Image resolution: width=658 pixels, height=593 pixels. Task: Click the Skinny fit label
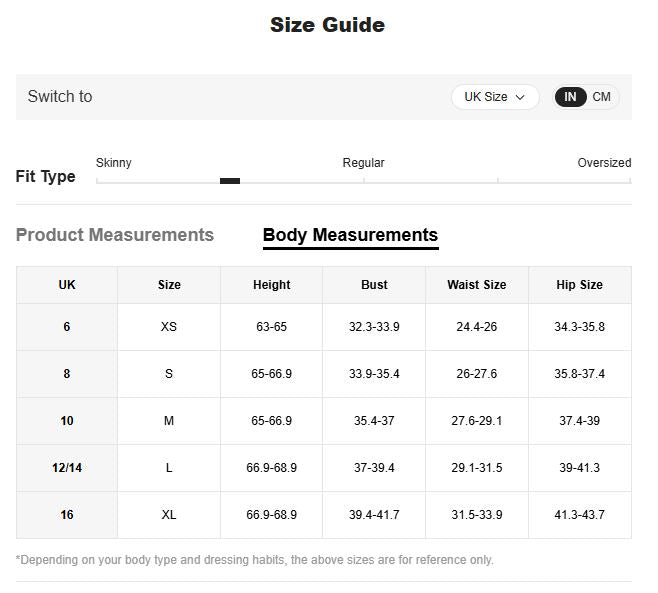click(x=114, y=163)
